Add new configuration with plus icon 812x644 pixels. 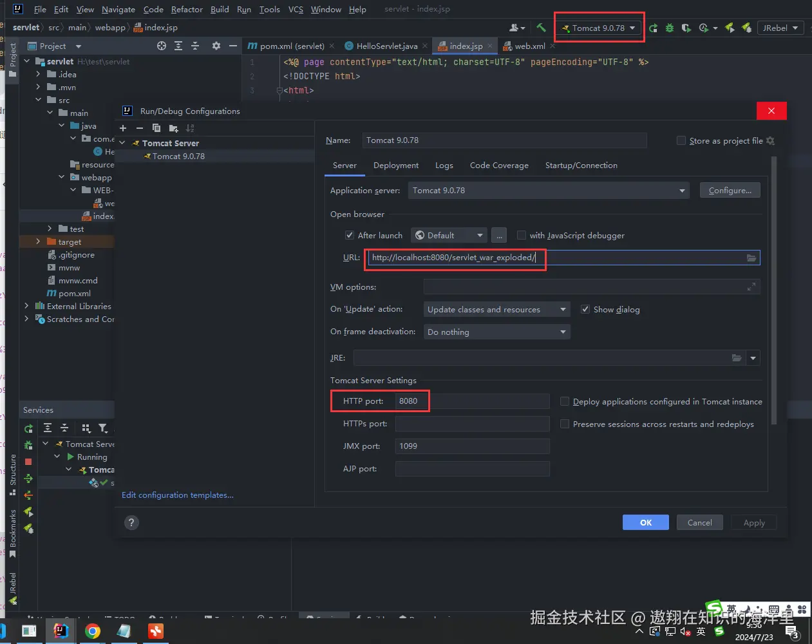[x=123, y=128]
